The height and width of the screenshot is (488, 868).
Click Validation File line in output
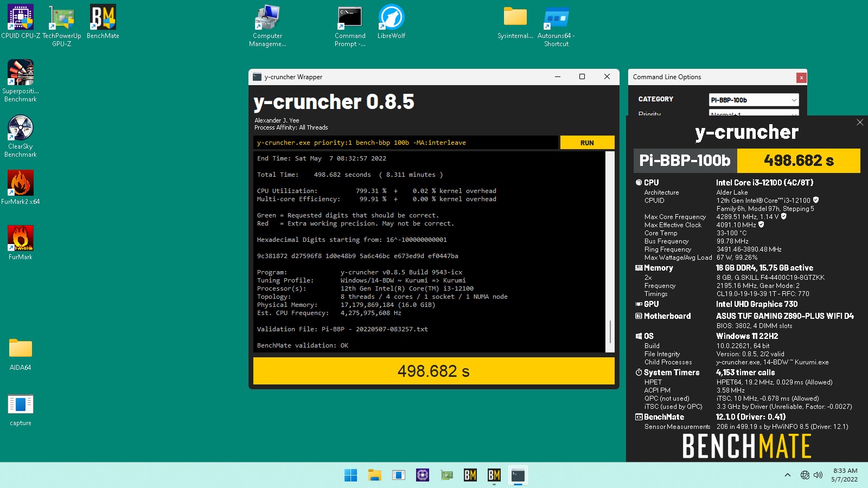[x=342, y=329]
